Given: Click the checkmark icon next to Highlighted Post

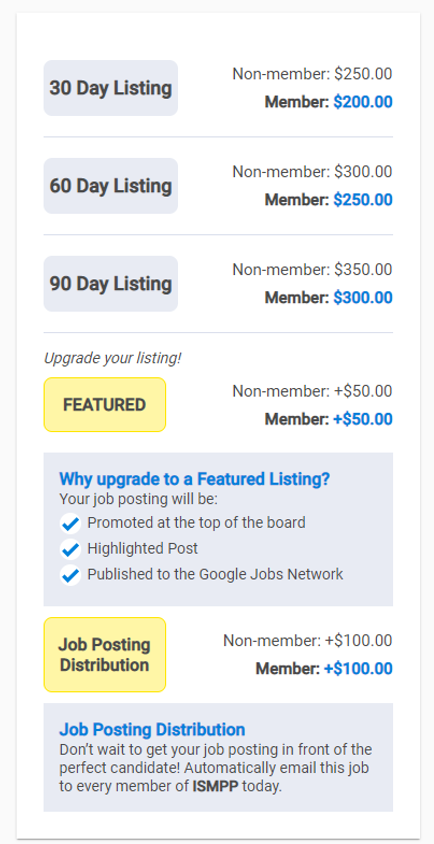Looking at the screenshot, I should click(x=70, y=549).
